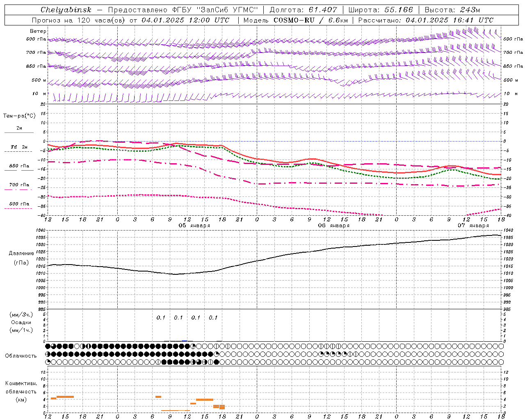This screenshot has height=420, width=525.
Task: Click the '(мм/1ч.)' hourly precipitation unit label
Action: pos(21,330)
